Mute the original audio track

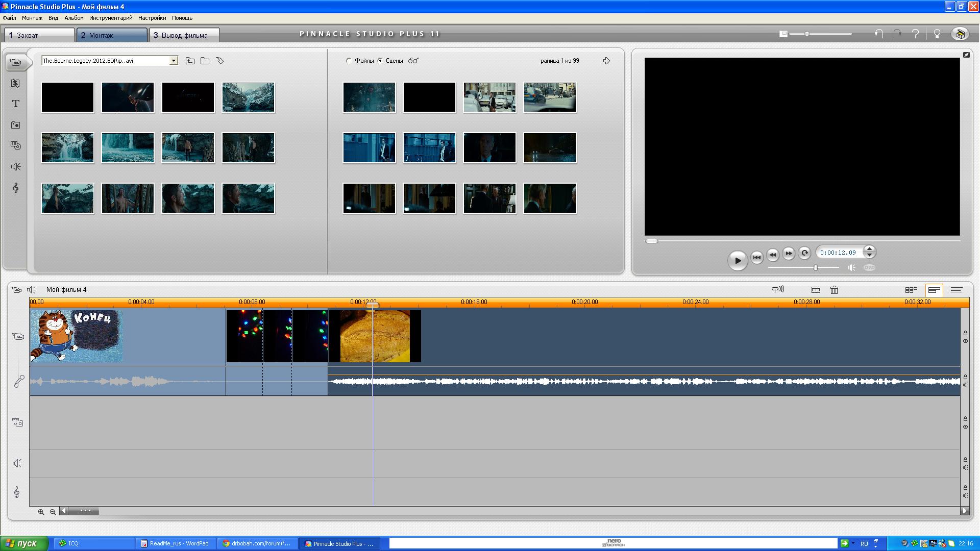(x=965, y=385)
